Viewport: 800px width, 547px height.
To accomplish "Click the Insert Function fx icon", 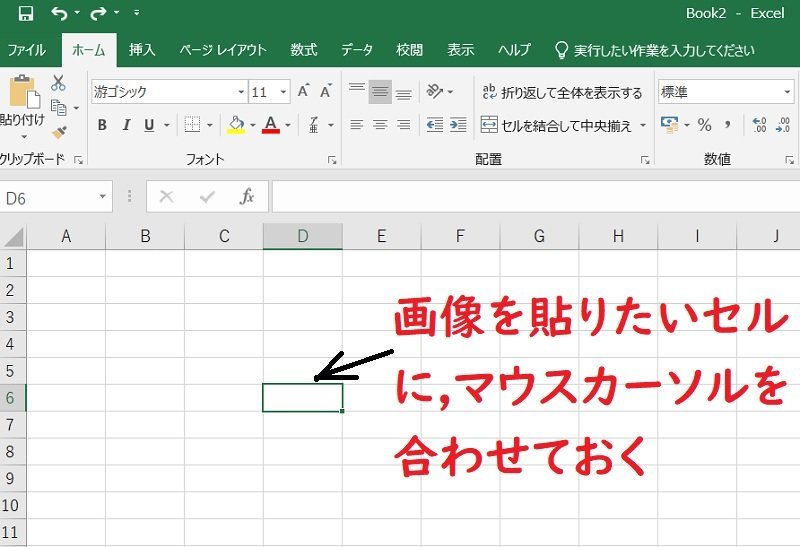I will (247, 196).
